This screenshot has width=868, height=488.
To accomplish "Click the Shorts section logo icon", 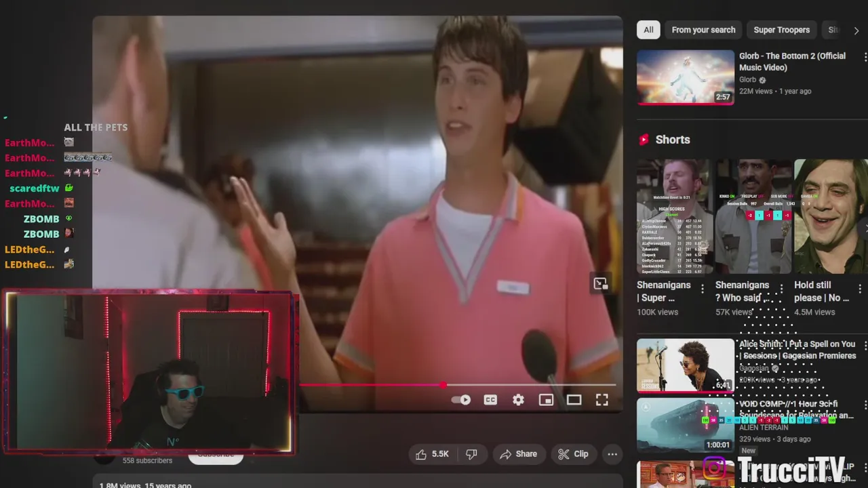I will coord(644,140).
